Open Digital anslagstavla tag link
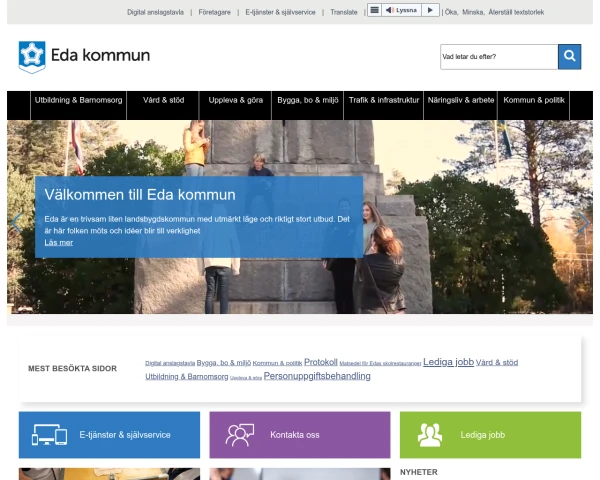This screenshot has width=600, height=480. (170, 363)
